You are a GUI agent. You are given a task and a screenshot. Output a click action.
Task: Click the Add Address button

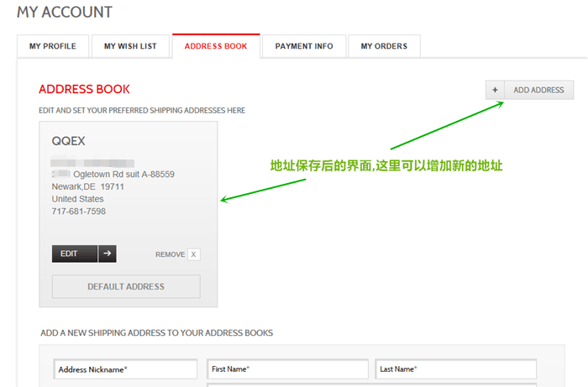[x=539, y=90]
